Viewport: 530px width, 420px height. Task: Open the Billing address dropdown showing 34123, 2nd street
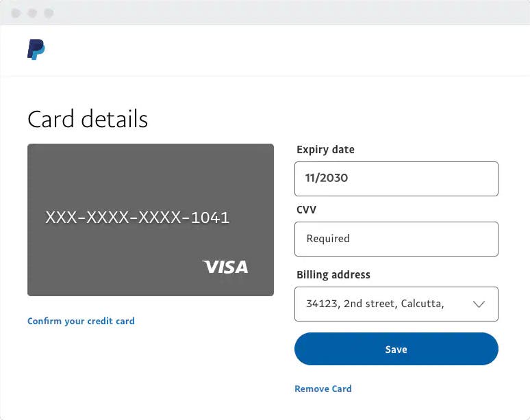[x=383, y=304]
